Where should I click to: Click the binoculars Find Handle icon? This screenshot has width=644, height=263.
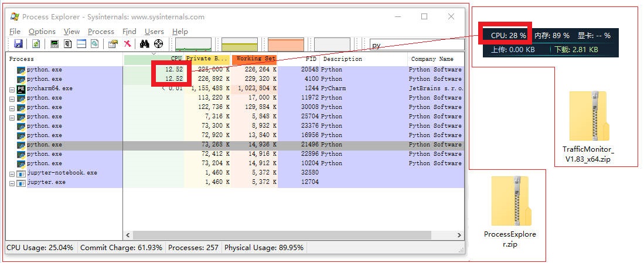(x=144, y=44)
